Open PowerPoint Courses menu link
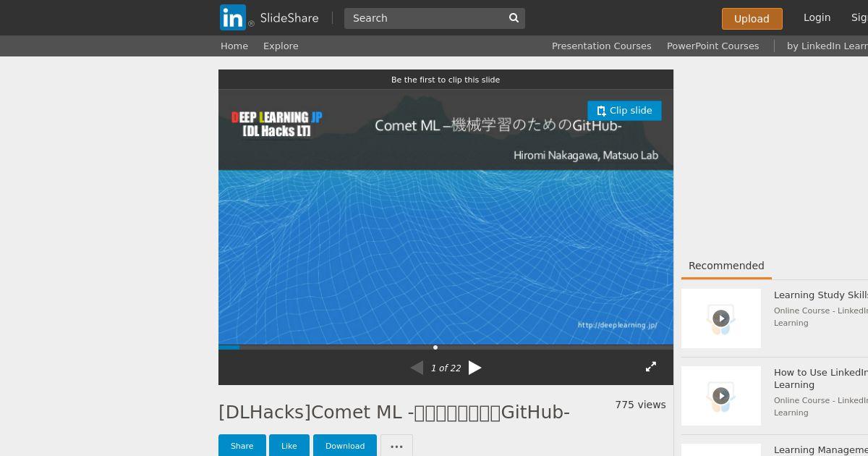 (x=712, y=46)
